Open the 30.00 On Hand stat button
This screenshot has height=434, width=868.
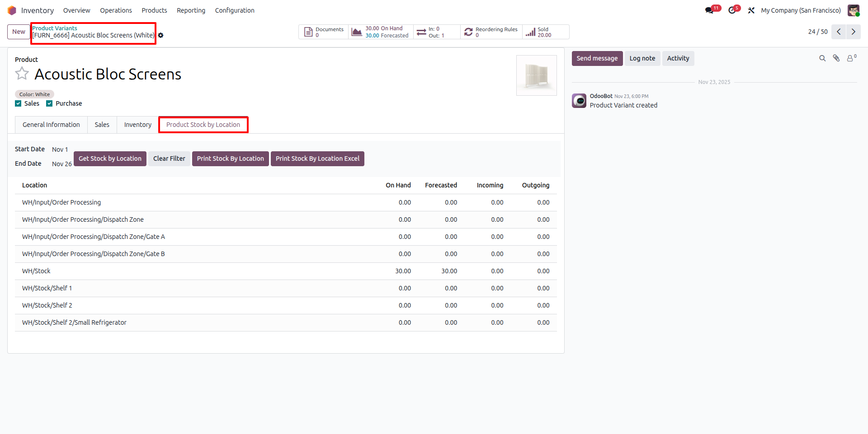click(381, 32)
